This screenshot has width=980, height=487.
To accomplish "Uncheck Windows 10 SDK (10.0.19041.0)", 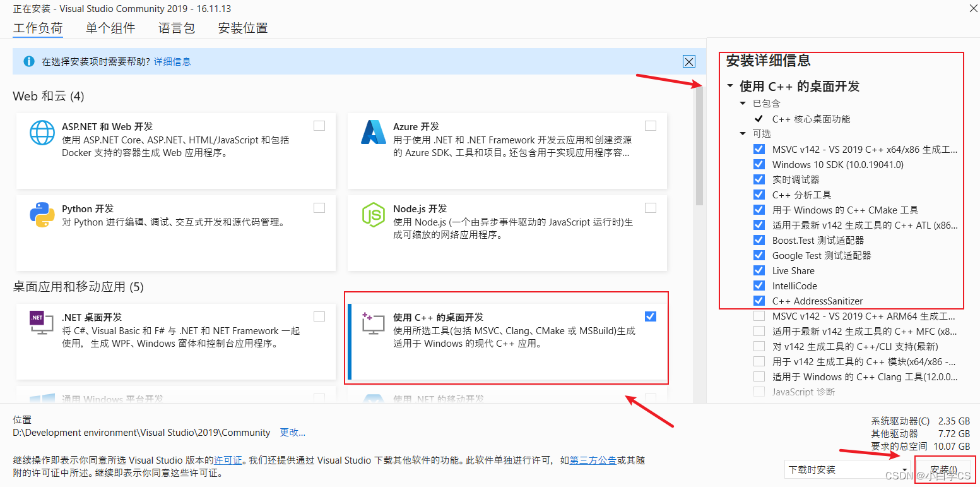I will pyautogui.click(x=759, y=165).
